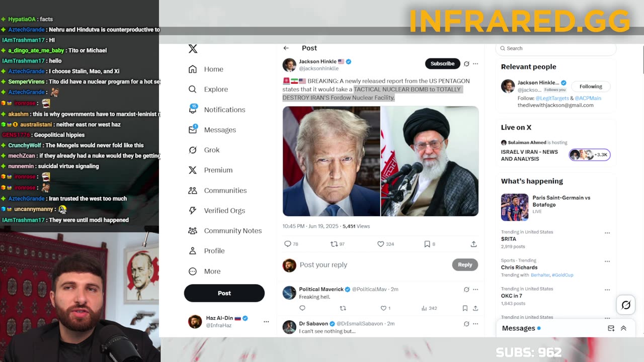Click share icon on Political Maverick's comment
The height and width of the screenshot is (362, 644).
475,308
